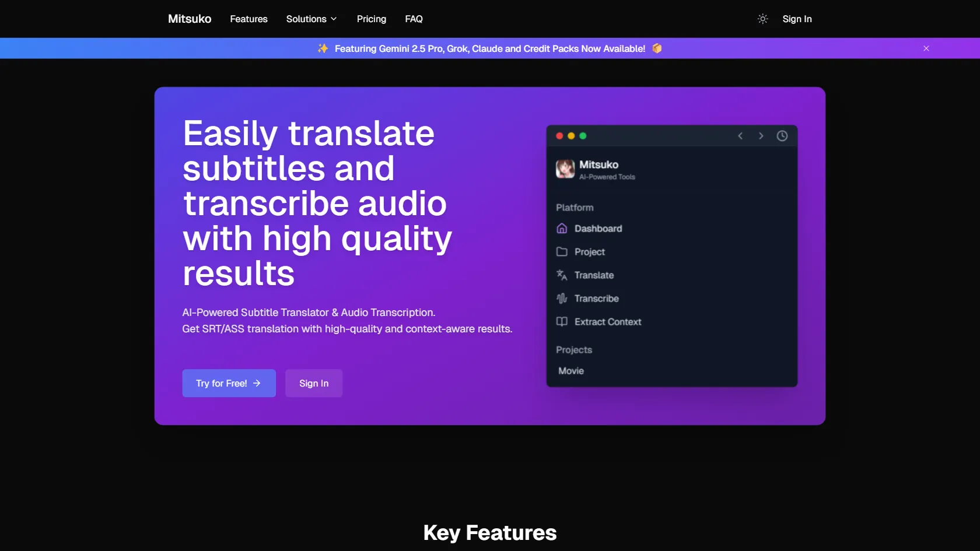980x551 pixels.
Task: Toggle the light/dark theme sun icon
Action: (762, 19)
